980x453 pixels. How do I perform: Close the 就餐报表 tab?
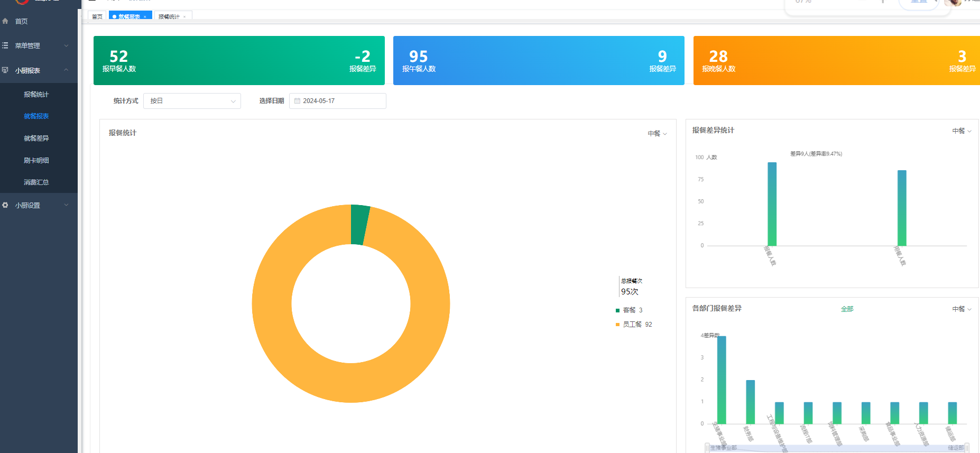(x=145, y=17)
